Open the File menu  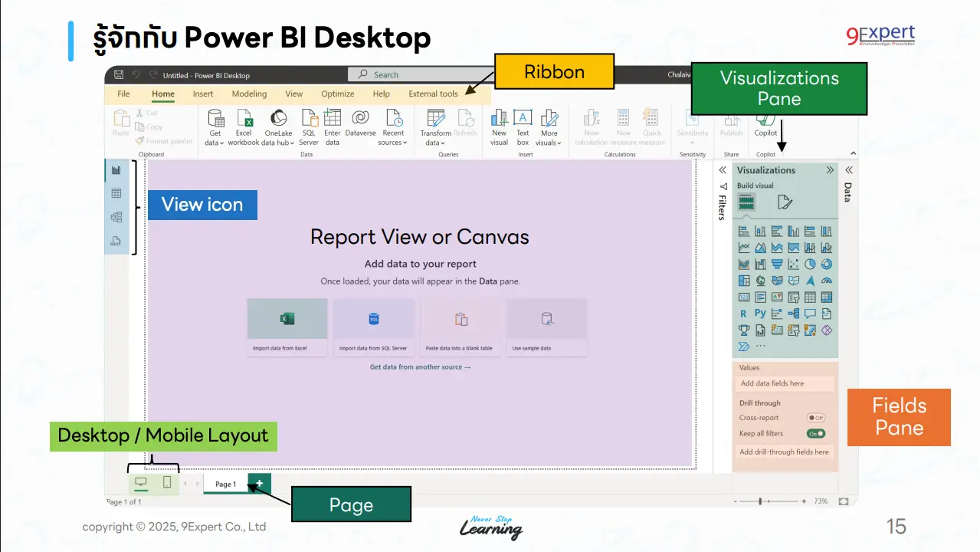click(123, 94)
